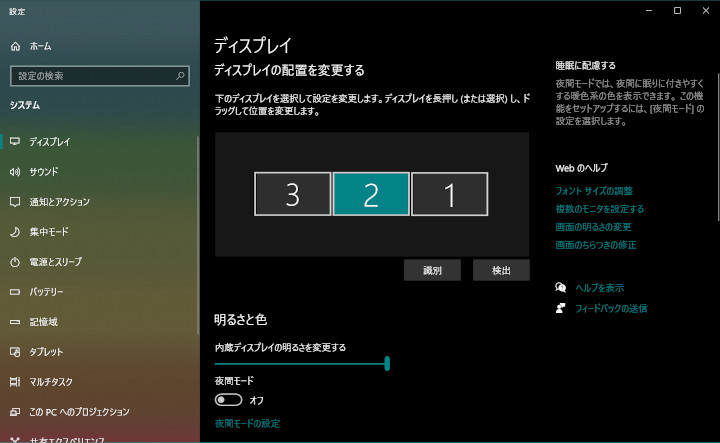
Task: Click the この PC へのプロジェクション icon
Action: point(15,412)
